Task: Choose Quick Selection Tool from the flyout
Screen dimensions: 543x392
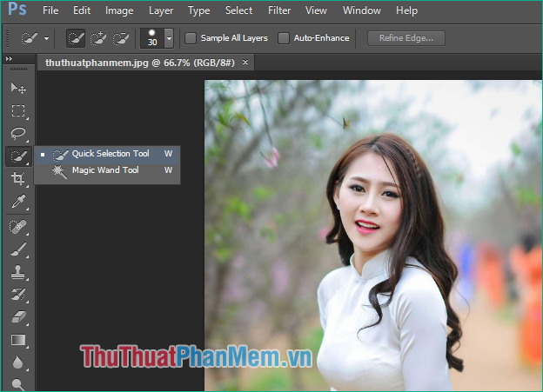Action: tap(107, 154)
